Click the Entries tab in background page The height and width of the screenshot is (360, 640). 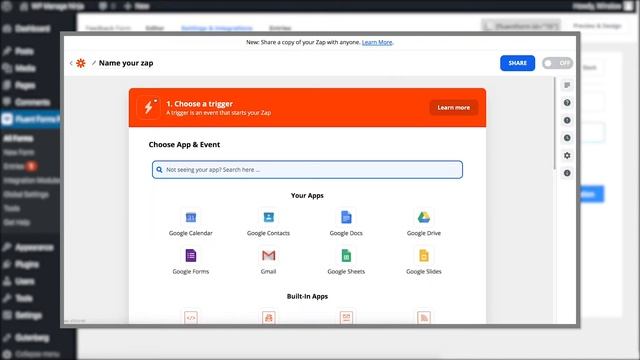point(280,28)
